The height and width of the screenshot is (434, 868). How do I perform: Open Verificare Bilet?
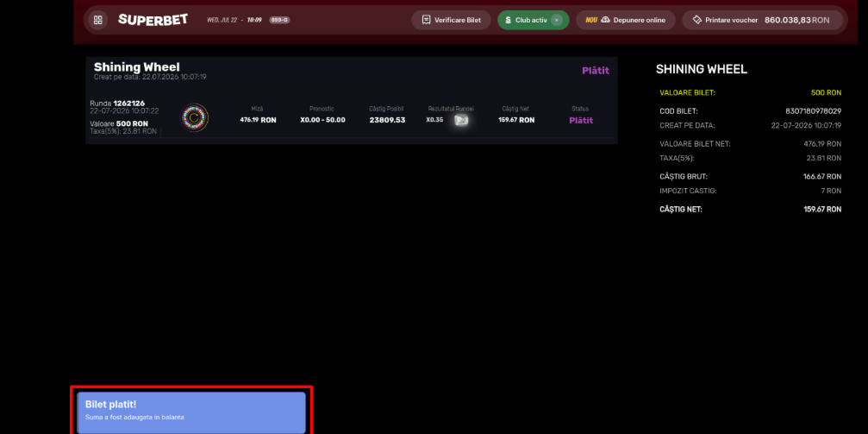(451, 20)
